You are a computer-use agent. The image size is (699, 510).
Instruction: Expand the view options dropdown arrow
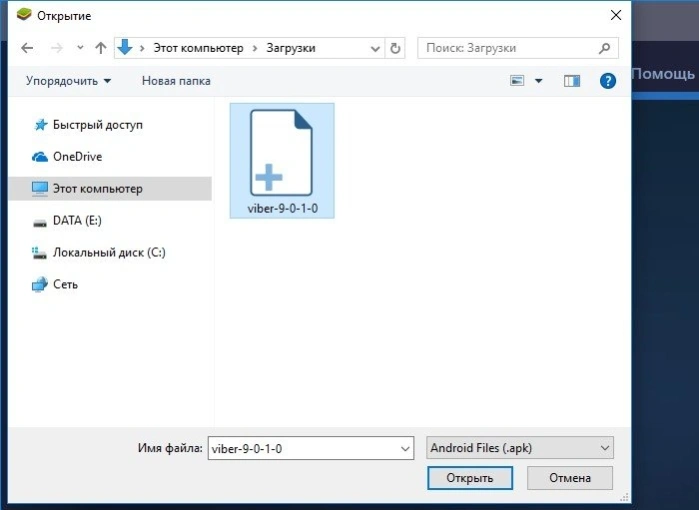(x=539, y=81)
